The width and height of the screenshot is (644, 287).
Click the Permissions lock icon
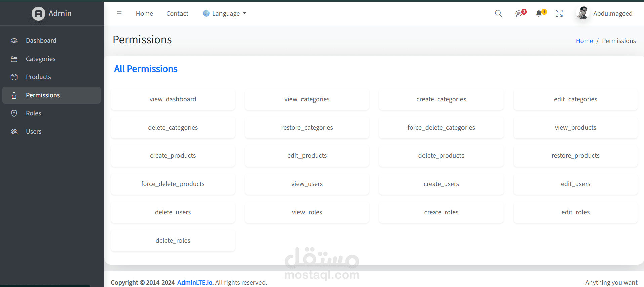point(14,95)
